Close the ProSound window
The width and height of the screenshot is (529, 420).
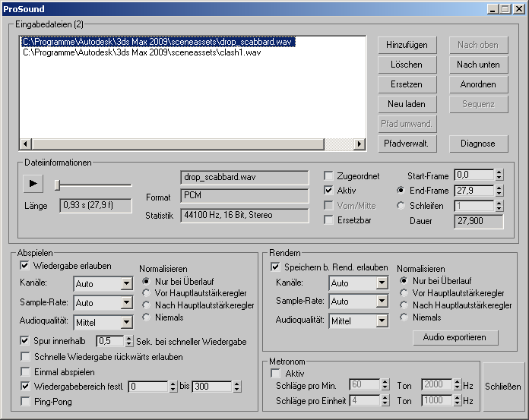(x=519, y=9)
